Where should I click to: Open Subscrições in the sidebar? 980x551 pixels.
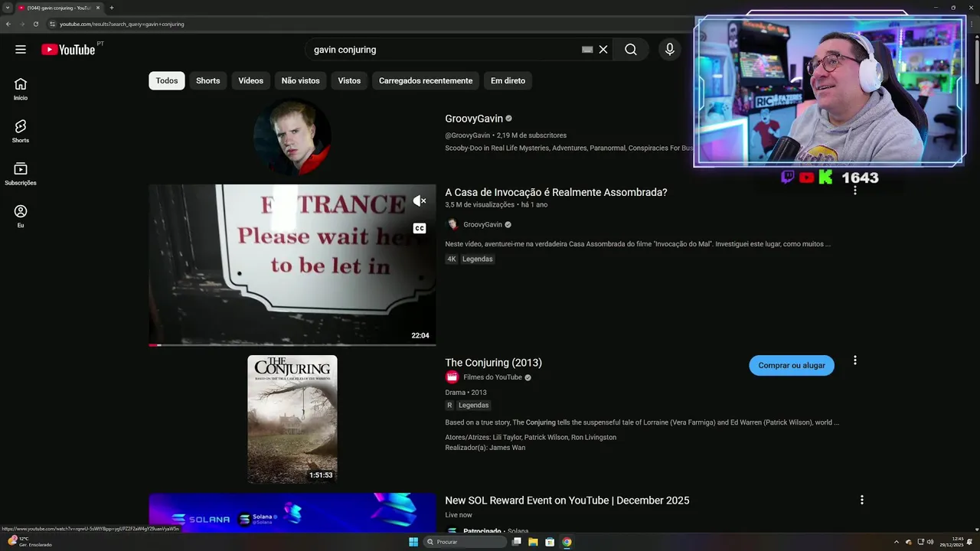pyautogui.click(x=21, y=174)
